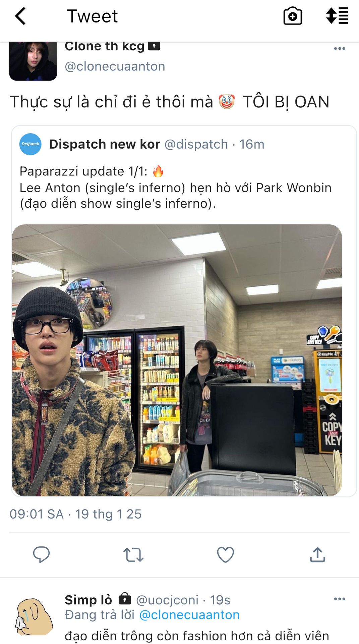Open Simp lỏ avatar
The width and height of the screenshot is (359, 644).
(34, 616)
